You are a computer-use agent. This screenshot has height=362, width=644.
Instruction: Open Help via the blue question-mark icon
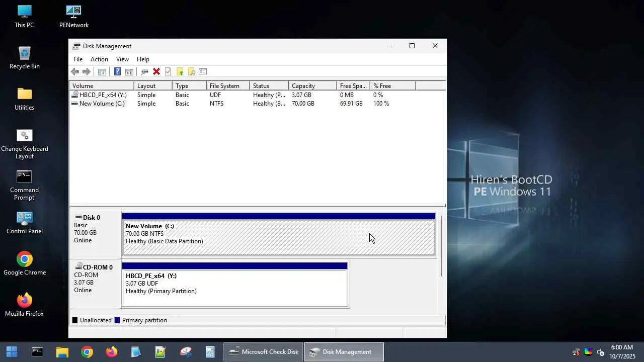(x=117, y=72)
